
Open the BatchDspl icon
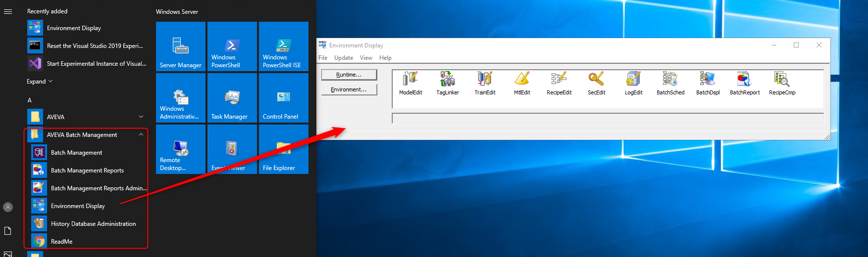tap(708, 83)
